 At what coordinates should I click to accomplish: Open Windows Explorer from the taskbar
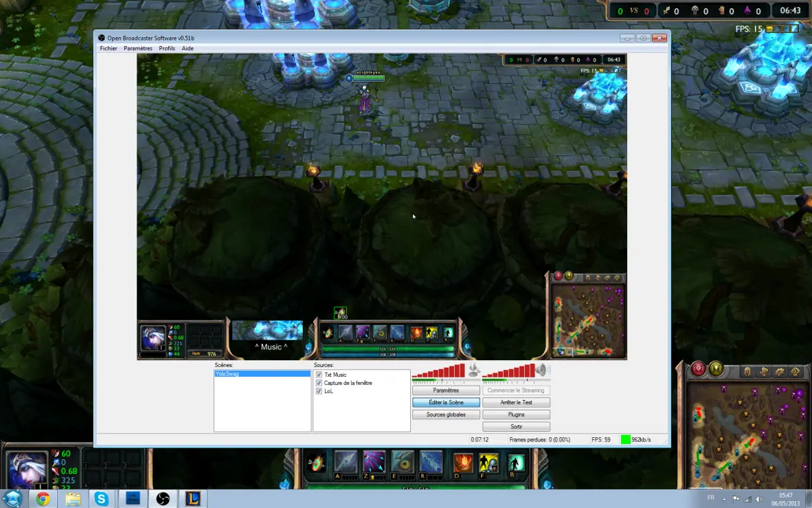(x=73, y=498)
